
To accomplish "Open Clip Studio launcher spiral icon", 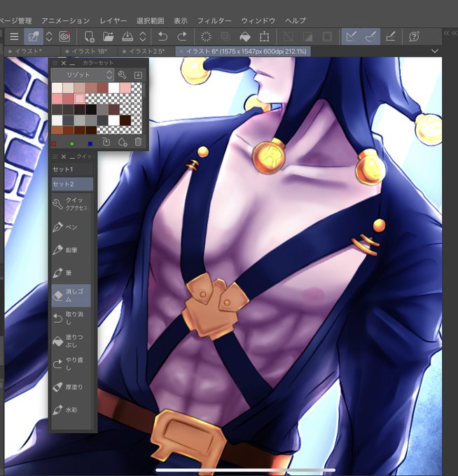I will [64, 36].
